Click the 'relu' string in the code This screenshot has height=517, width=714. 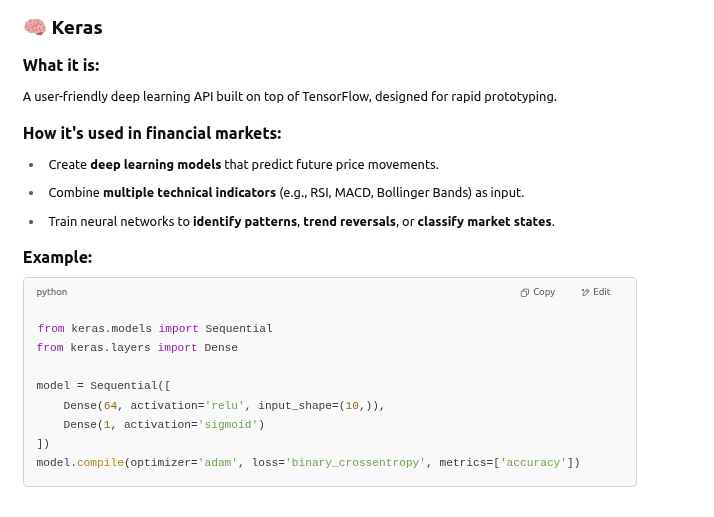(226, 405)
